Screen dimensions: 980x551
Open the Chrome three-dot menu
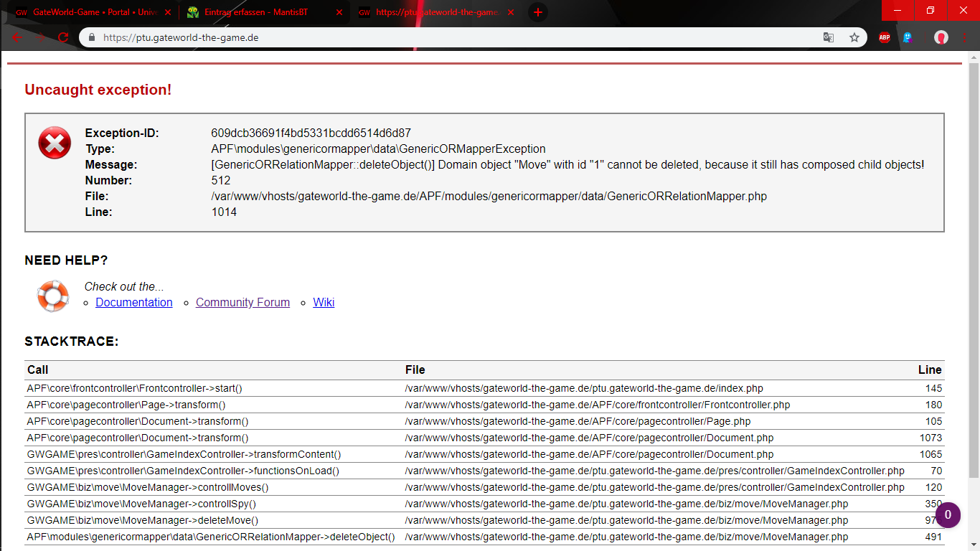click(966, 37)
